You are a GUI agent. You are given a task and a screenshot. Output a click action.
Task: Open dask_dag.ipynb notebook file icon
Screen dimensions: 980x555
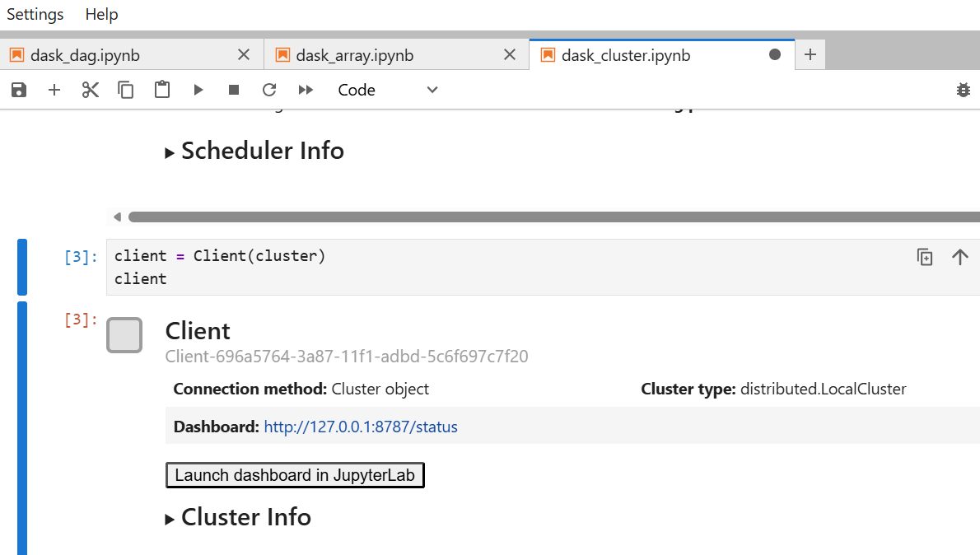pos(16,55)
